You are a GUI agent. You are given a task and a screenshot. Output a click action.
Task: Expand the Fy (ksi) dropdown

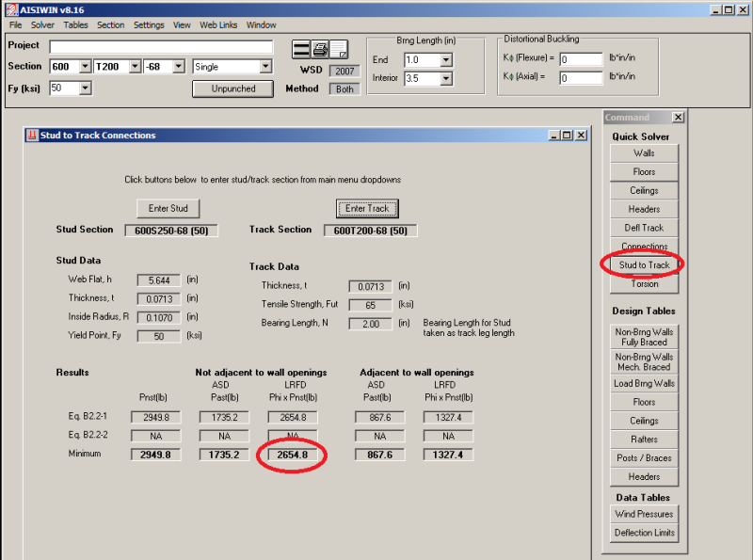pyautogui.click(x=86, y=88)
